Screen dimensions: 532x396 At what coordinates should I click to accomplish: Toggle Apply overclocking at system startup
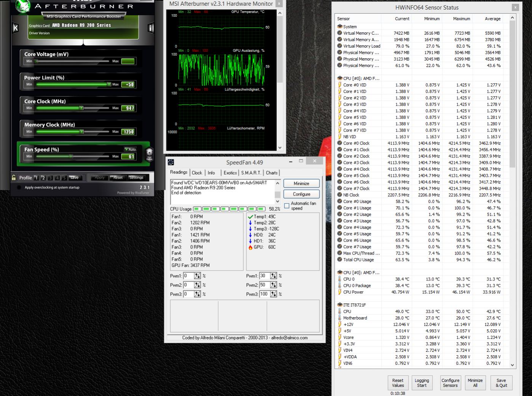pyautogui.click(x=19, y=188)
